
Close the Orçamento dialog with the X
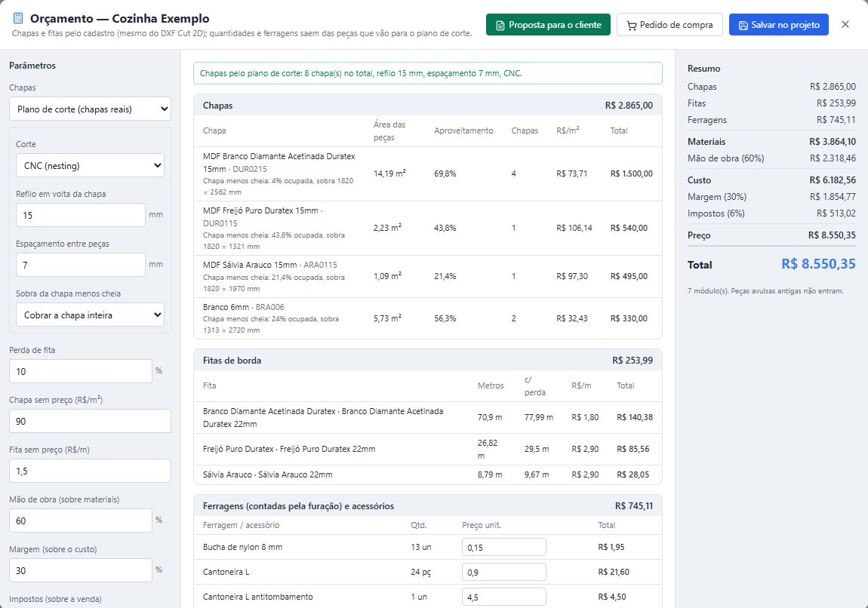tap(845, 24)
